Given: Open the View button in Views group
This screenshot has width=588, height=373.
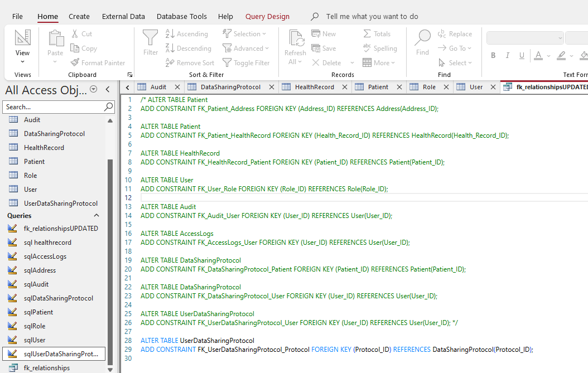Looking at the screenshot, I should pos(22,46).
